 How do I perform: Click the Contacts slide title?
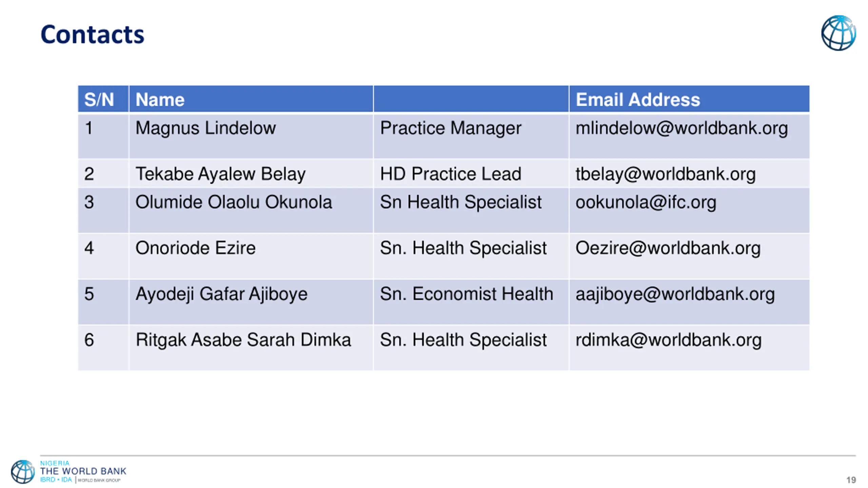[x=92, y=35]
